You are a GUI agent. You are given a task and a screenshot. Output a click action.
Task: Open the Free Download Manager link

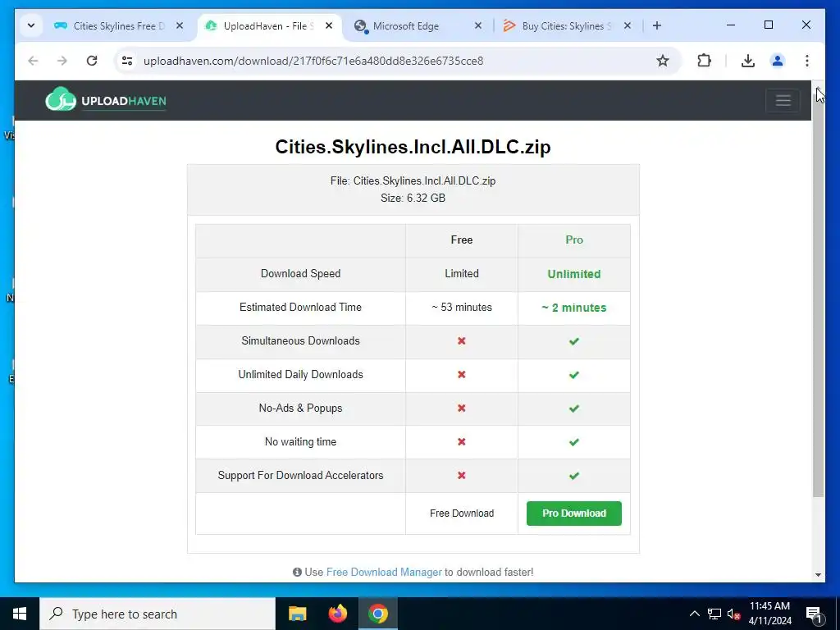coord(384,572)
